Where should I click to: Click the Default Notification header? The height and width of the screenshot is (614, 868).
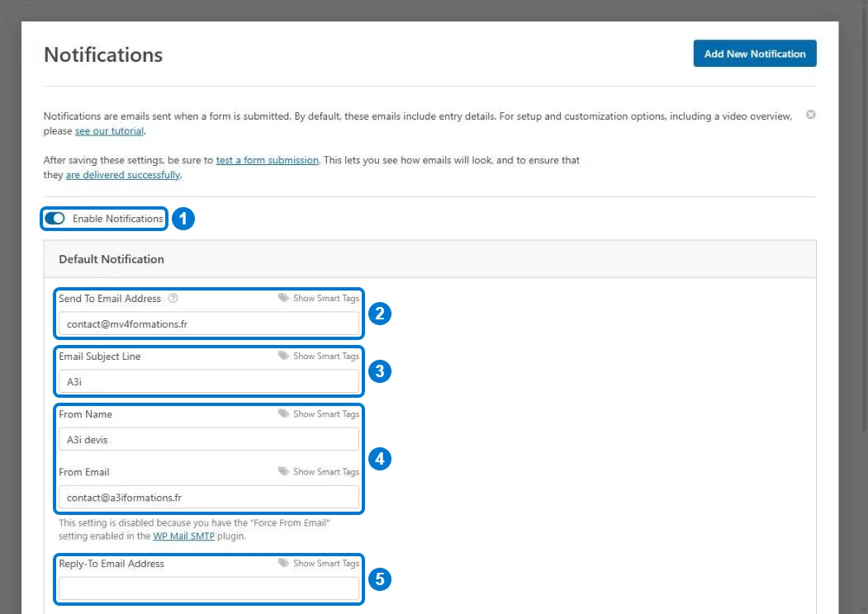coord(430,259)
